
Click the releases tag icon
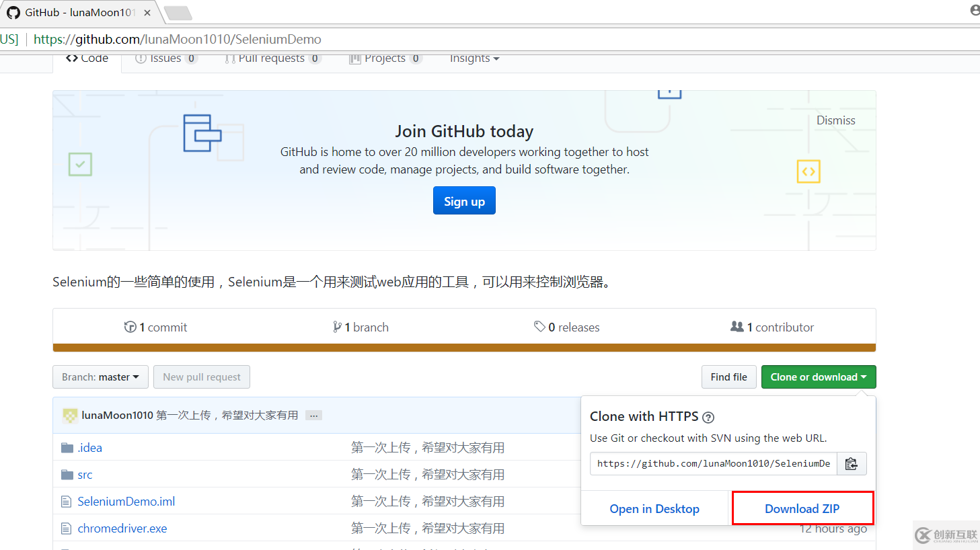point(539,326)
